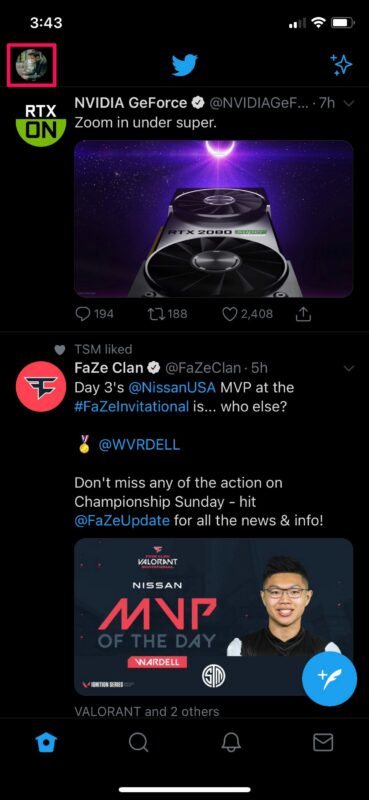Open the @FaZeUpdate mention link

(122, 521)
